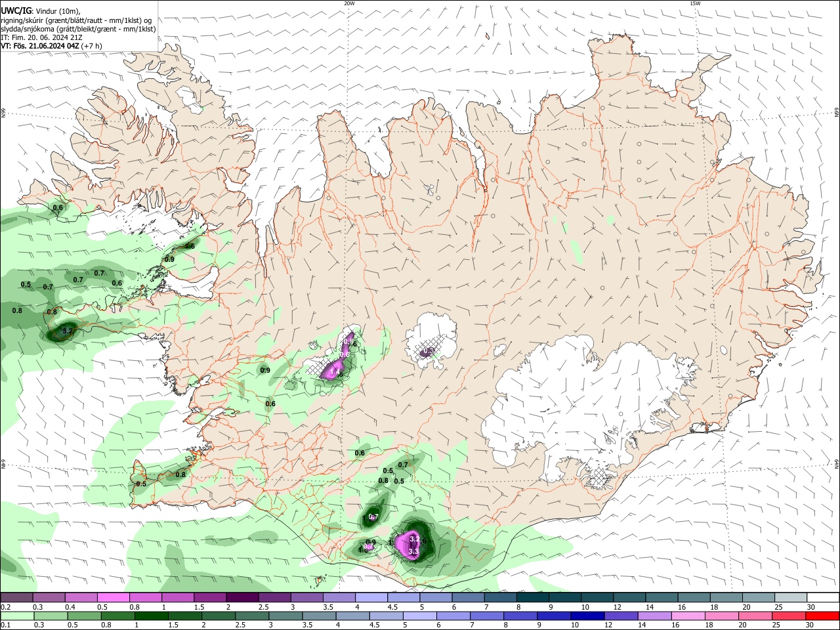Click the '0.4' label in the legend
840x630 pixels.
[70, 607]
